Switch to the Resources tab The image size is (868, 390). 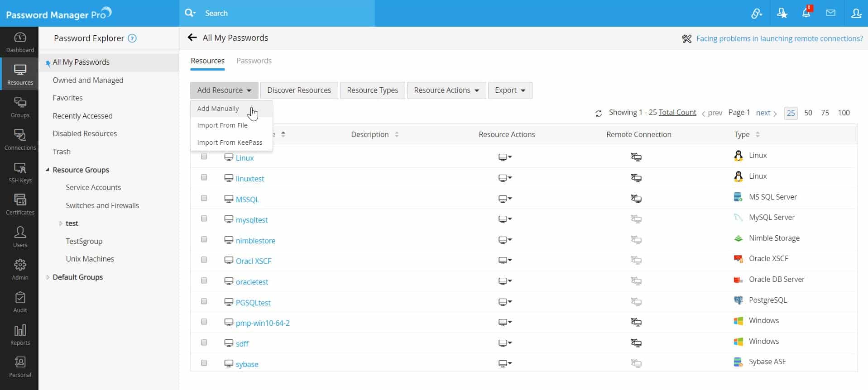coord(207,61)
